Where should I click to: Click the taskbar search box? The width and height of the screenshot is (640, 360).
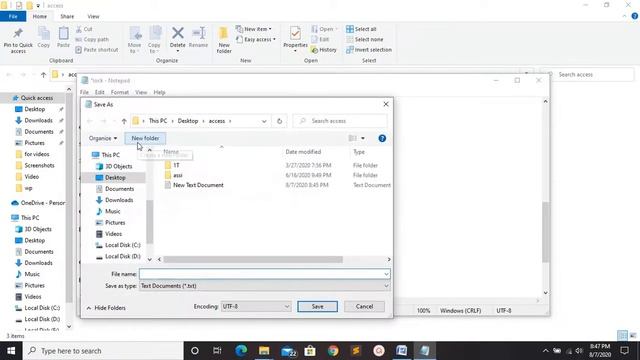(103, 351)
